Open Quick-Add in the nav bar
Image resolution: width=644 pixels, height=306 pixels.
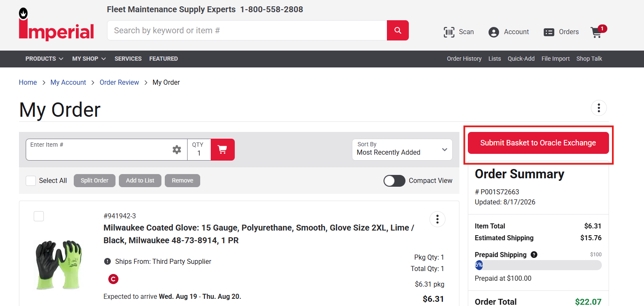pos(521,59)
